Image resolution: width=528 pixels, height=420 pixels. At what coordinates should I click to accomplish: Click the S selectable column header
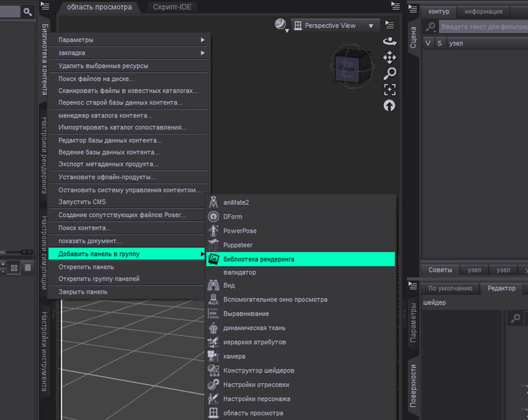(x=439, y=43)
